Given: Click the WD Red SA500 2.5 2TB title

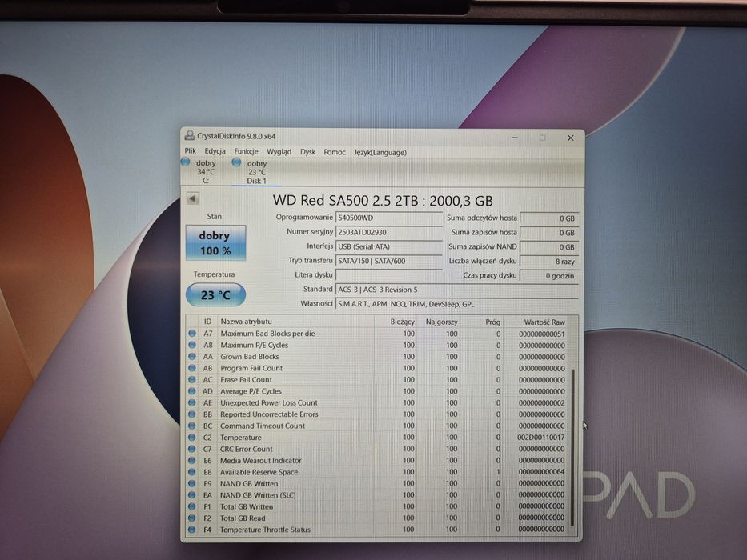Looking at the screenshot, I should click(383, 201).
